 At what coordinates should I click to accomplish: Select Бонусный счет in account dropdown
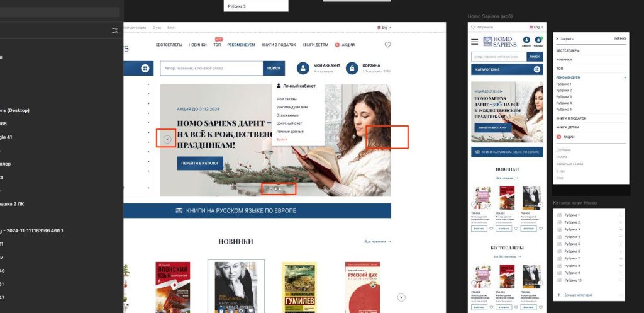[289, 123]
